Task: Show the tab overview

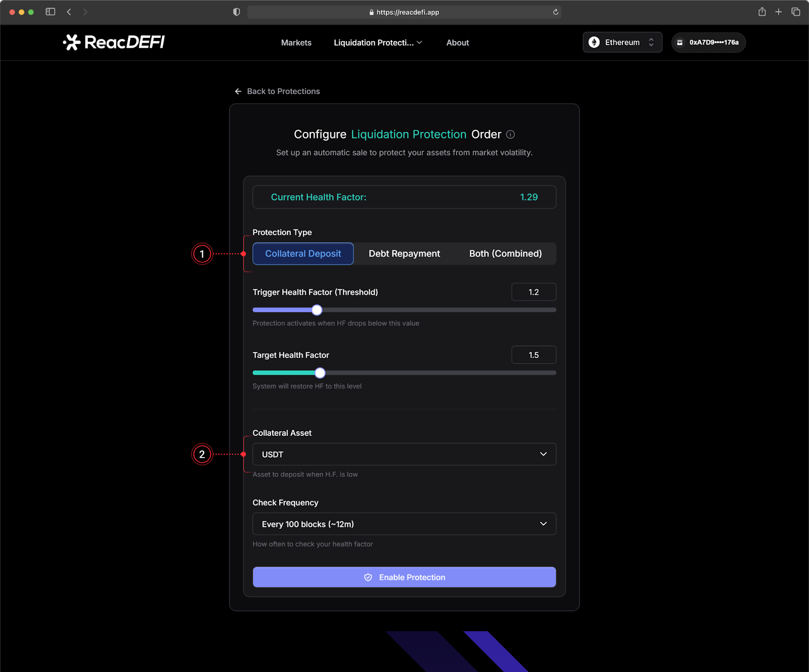Action: [796, 12]
